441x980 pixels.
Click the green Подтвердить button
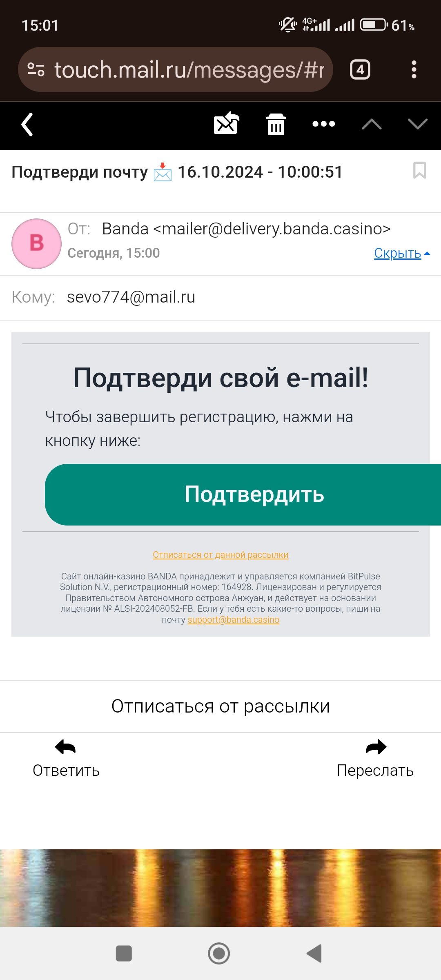243,494
